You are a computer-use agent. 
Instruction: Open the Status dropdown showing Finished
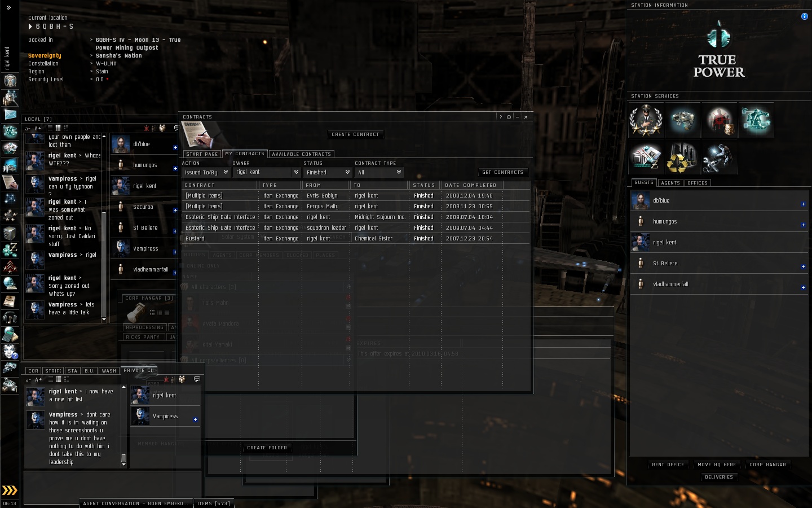[x=328, y=172]
